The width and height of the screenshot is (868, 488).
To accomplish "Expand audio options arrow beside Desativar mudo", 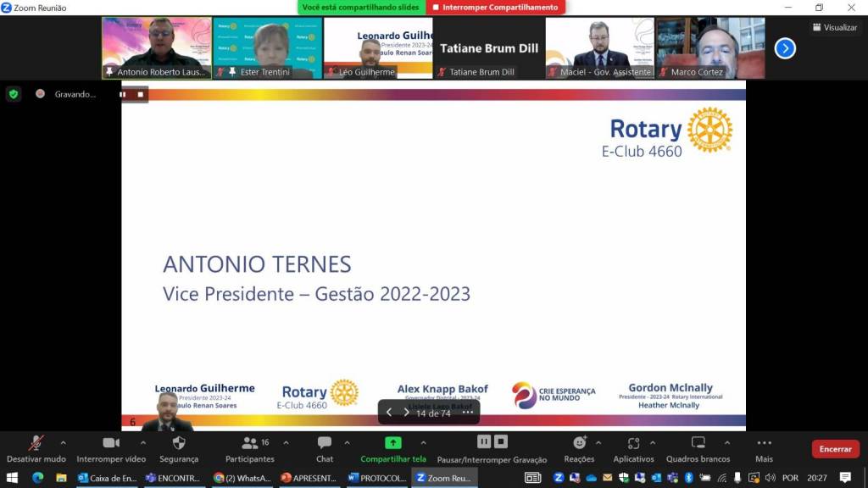I will 63,442.
